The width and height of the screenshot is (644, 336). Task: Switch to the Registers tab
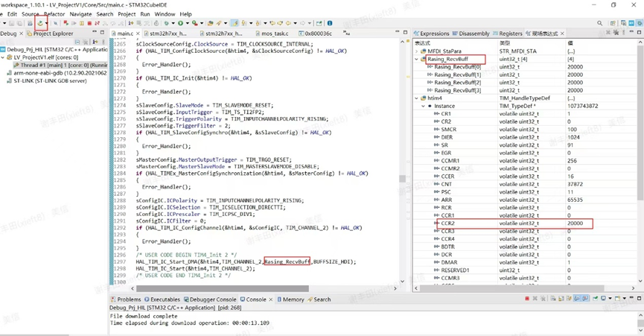[510, 34]
